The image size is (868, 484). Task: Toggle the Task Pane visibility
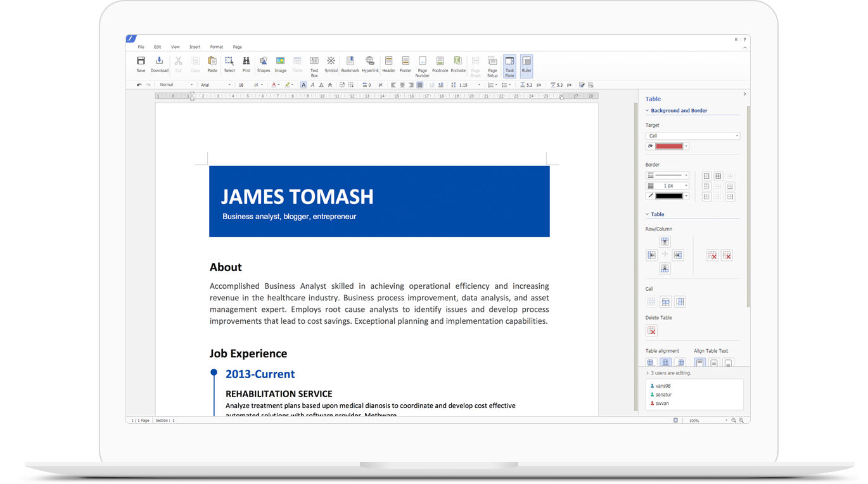[509, 65]
